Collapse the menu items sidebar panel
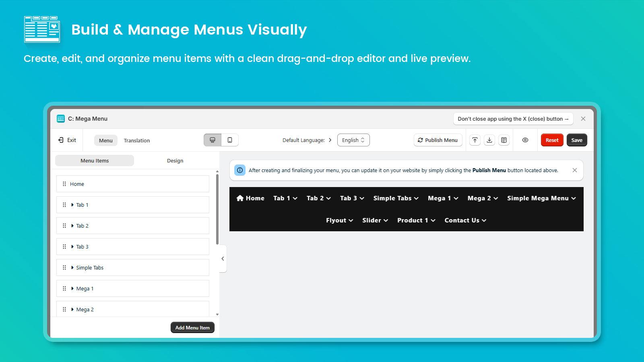Viewport: 644px width, 362px height. 223,259
